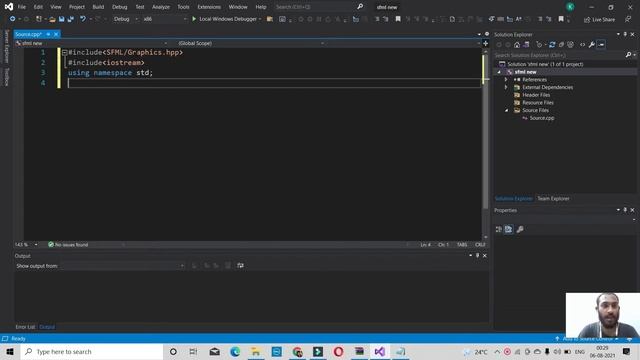The height and width of the screenshot is (360, 640).
Task: Click the bookmark icon in the toolbar
Action: 398,19
